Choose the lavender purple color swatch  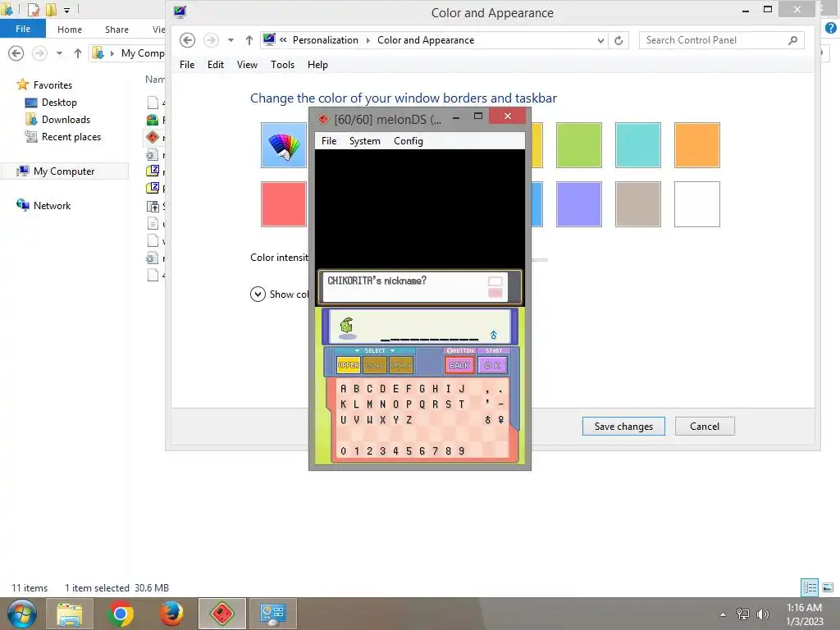(578, 204)
